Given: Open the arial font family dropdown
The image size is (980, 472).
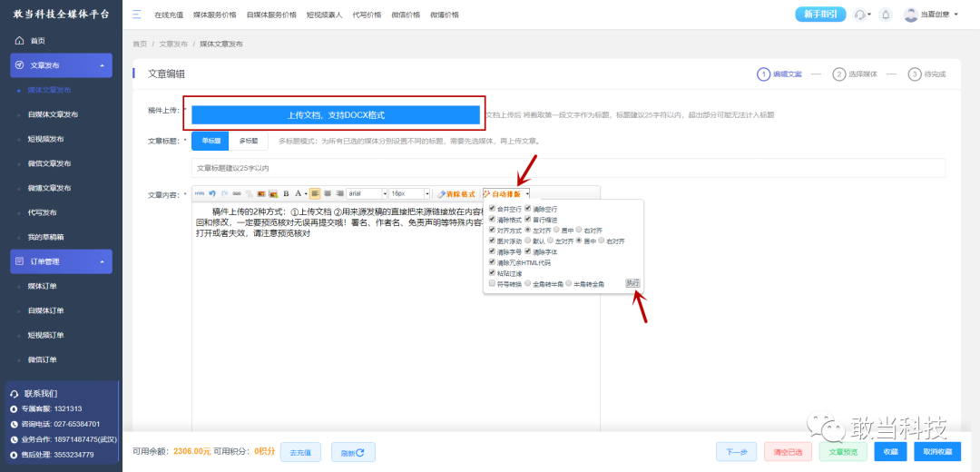Looking at the screenshot, I should click(366, 194).
